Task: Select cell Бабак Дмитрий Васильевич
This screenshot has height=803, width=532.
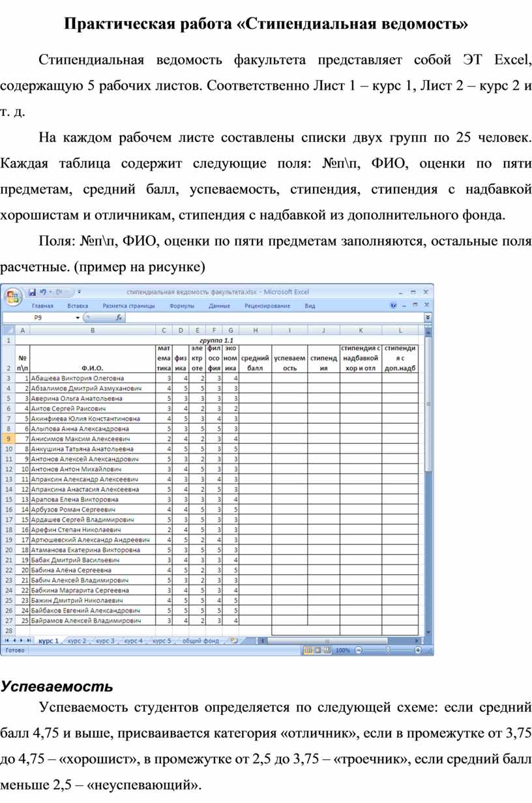Action: point(92,560)
